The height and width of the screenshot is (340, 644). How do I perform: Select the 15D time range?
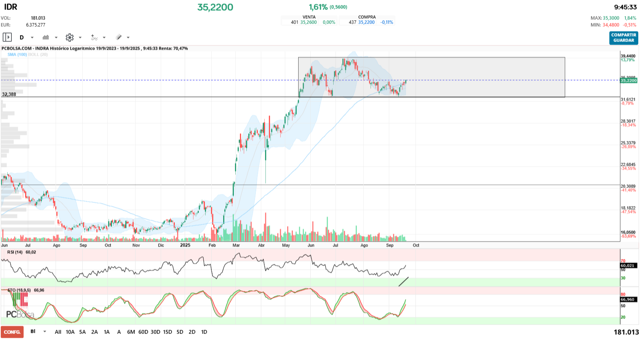pyautogui.click(x=168, y=332)
